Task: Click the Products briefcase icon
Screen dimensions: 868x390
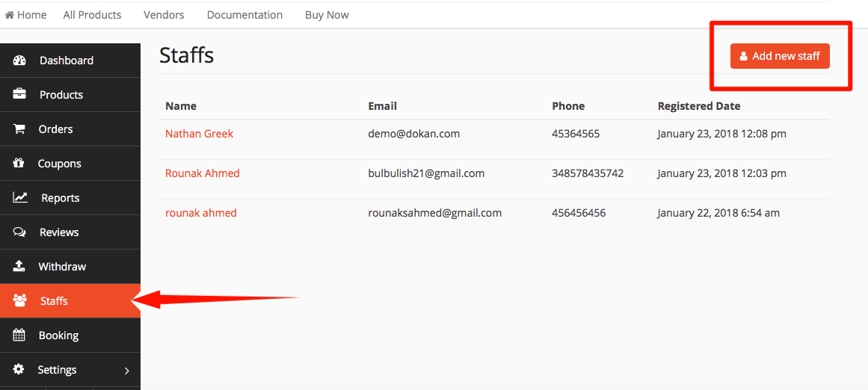Action: click(19, 93)
